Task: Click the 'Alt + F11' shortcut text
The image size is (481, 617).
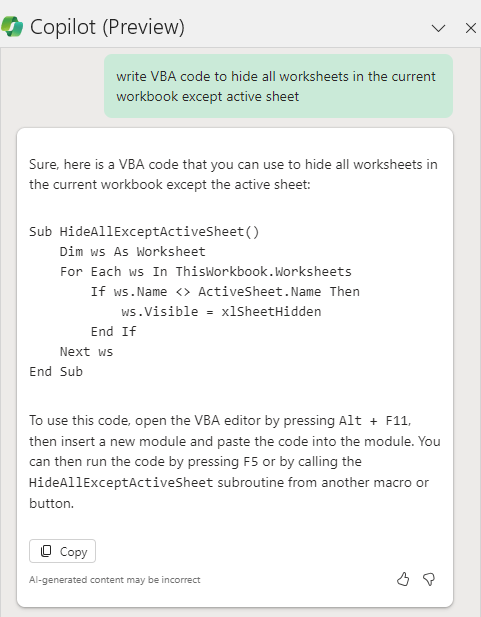Action: tap(373, 421)
